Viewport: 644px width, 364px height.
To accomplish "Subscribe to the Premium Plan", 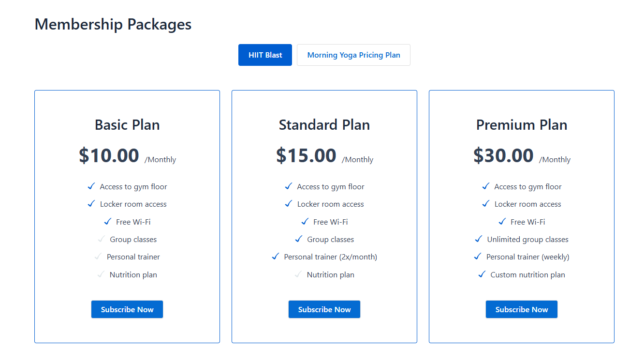I will (522, 309).
